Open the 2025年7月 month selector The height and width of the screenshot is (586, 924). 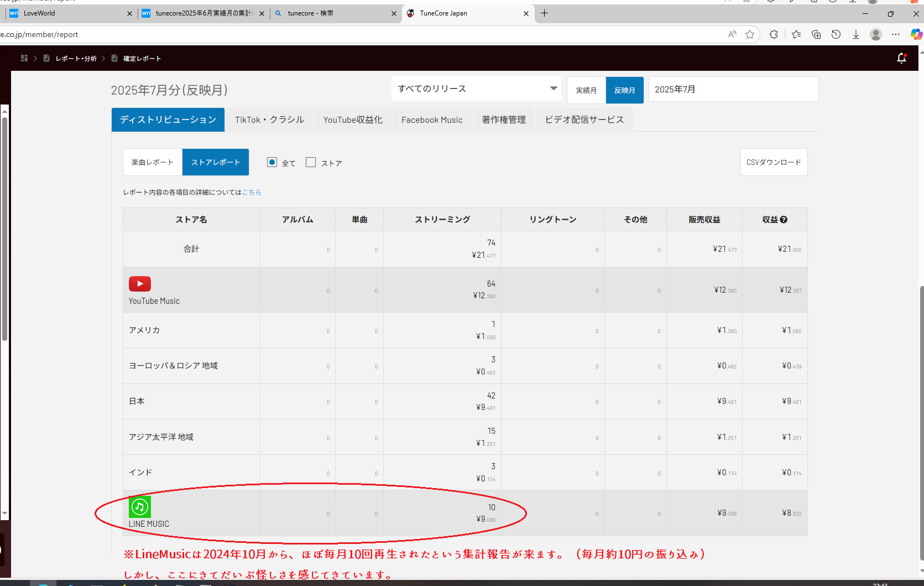(x=733, y=89)
